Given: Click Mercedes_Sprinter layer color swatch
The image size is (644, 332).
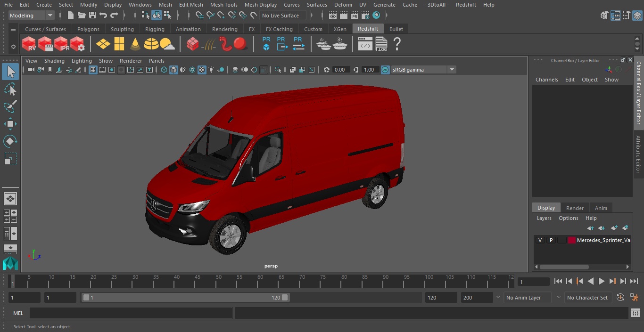Looking at the screenshot, I should [572, 240].
